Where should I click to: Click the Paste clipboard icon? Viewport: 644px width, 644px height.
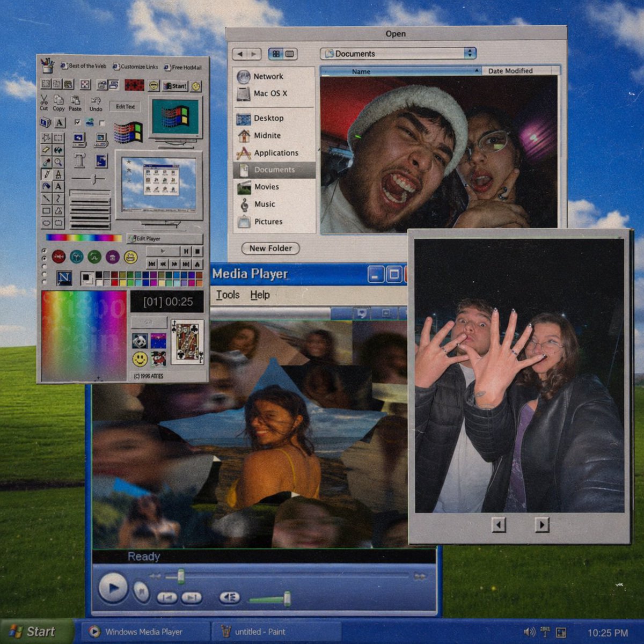[x=75, y=100]
